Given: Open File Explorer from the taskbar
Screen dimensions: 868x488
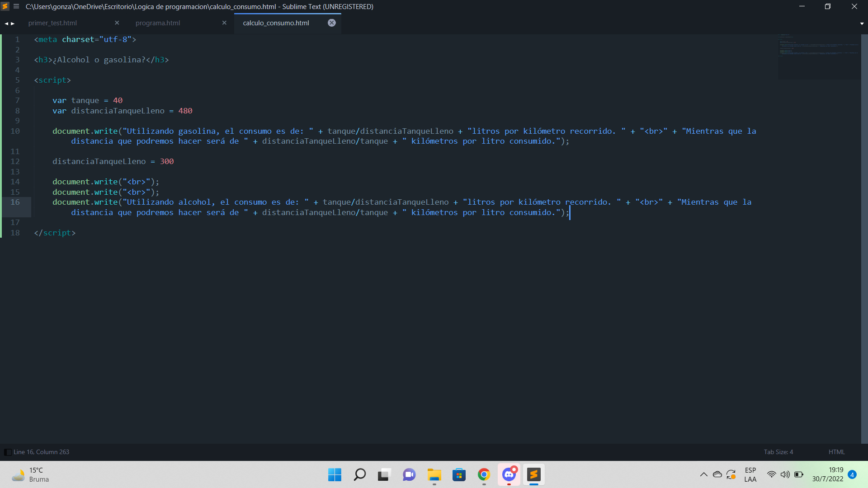Looking at the screenshot, I should click(434, 474).
